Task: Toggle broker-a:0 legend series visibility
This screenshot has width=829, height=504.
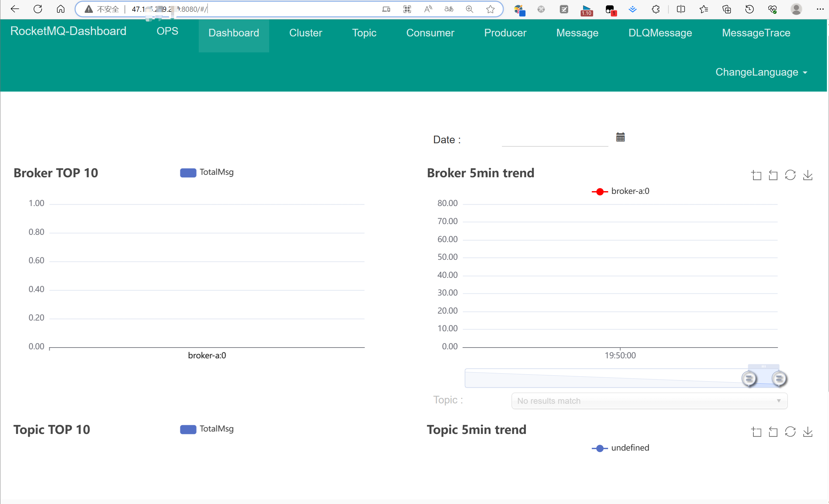Action: [620, 191]
